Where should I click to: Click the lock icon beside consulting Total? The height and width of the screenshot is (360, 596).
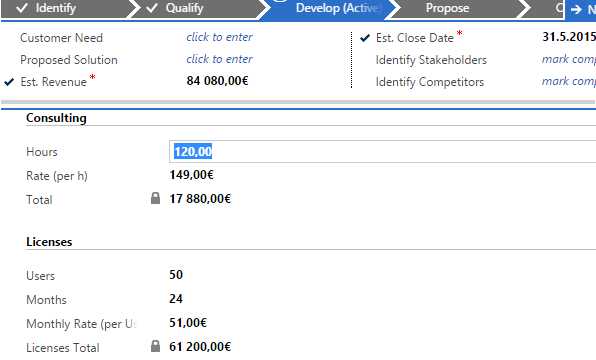[x=155, y=198]
